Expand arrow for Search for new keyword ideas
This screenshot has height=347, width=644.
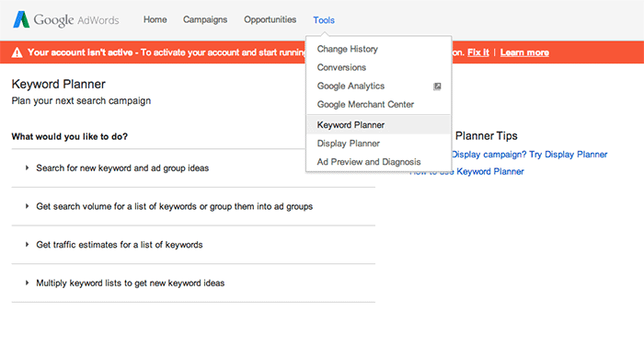coord(27,168)
